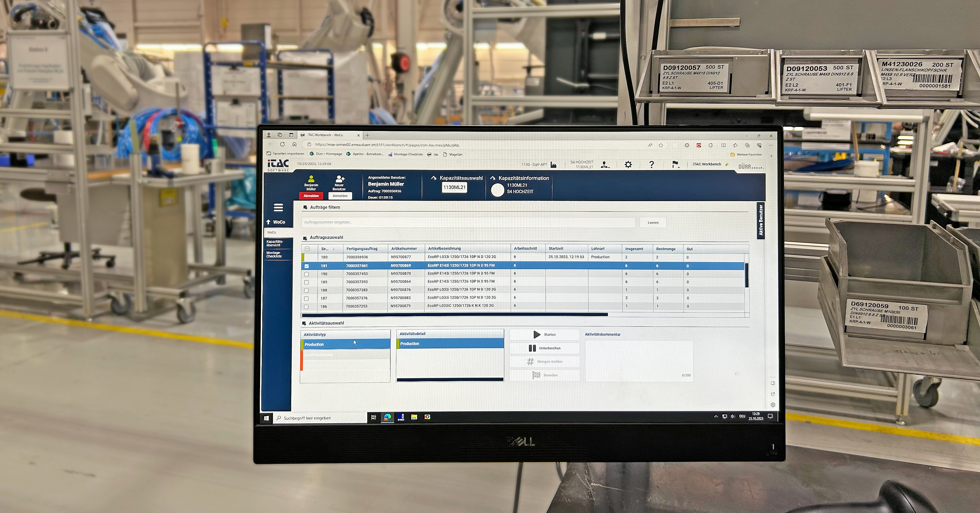Open the hamburger menu in sidebar
Screen dimensions: 980x513
[x=278, y=207]
